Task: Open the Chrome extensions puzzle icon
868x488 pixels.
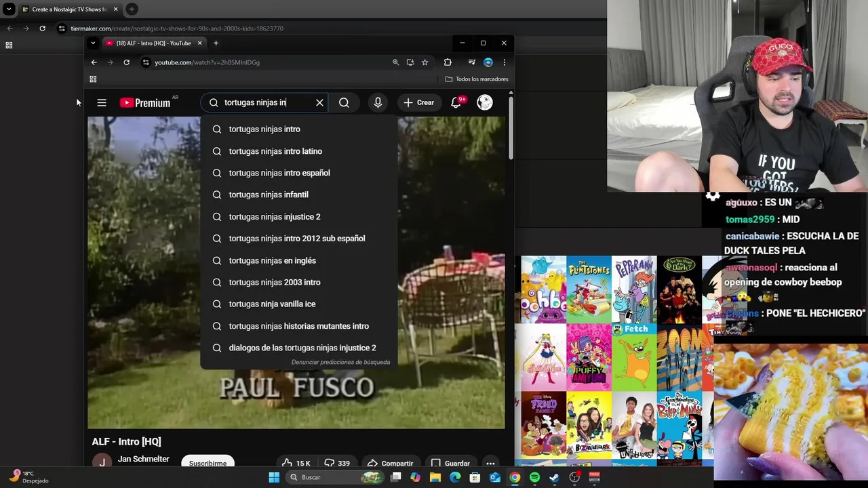Action: click(448, 62)
